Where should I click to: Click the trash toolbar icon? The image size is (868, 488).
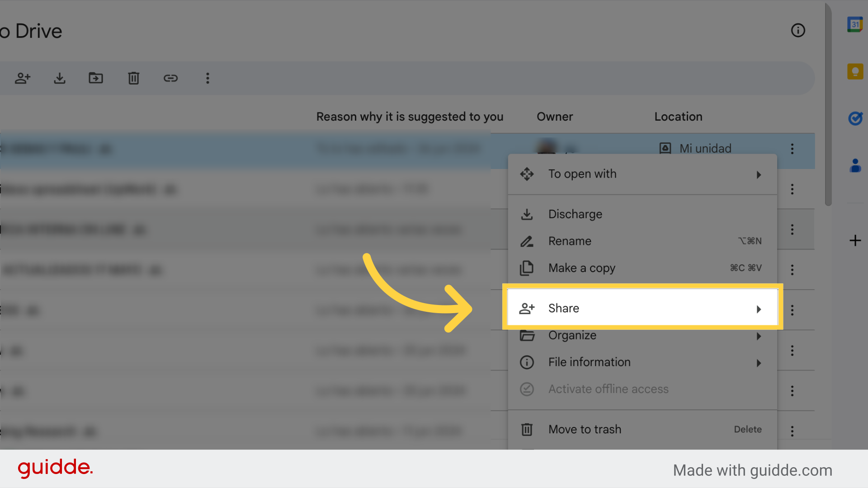[133, 78]
